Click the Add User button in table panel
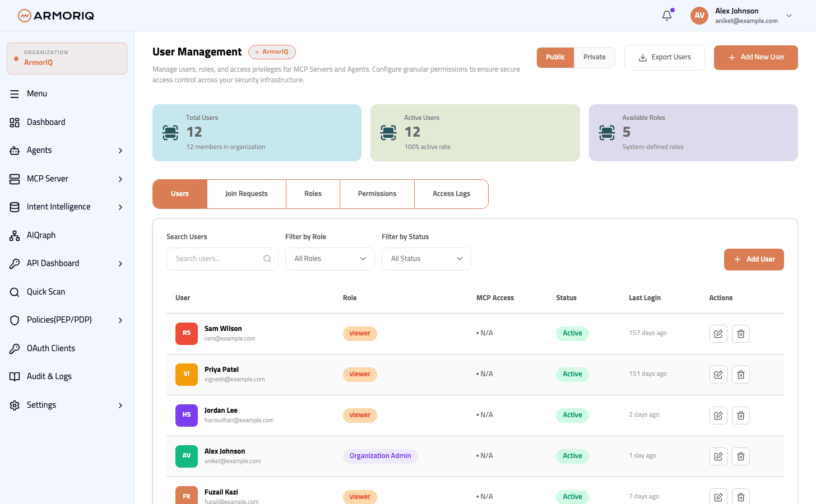The height and width of the screenshot is (504, 816). pyautogui.click(x=754, y=259)
